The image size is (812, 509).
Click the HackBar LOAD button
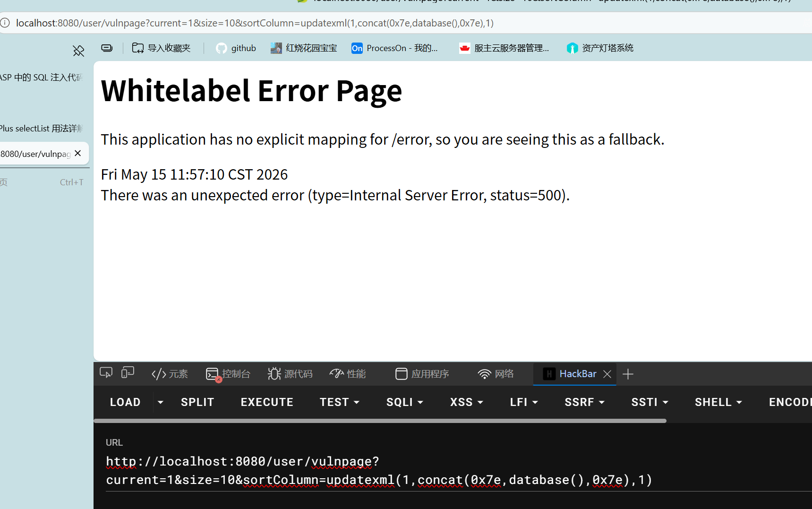click(x=125, y=402)
